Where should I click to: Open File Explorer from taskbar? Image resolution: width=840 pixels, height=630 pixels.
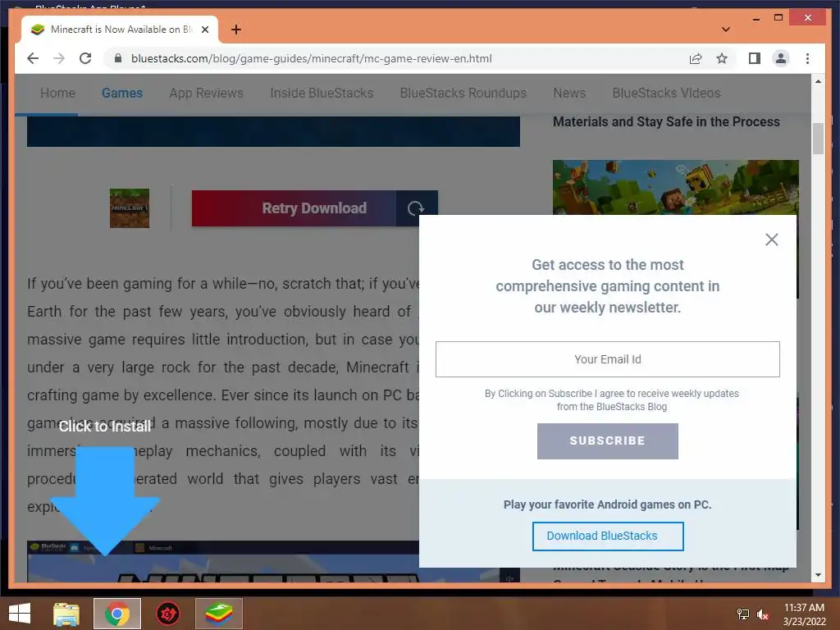coord(66,614)
